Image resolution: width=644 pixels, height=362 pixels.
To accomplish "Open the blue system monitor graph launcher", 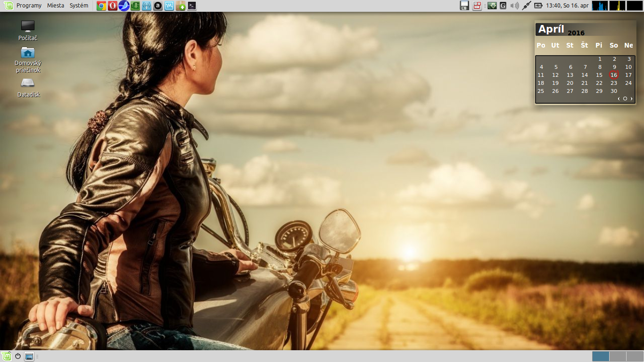I will 169,6.
